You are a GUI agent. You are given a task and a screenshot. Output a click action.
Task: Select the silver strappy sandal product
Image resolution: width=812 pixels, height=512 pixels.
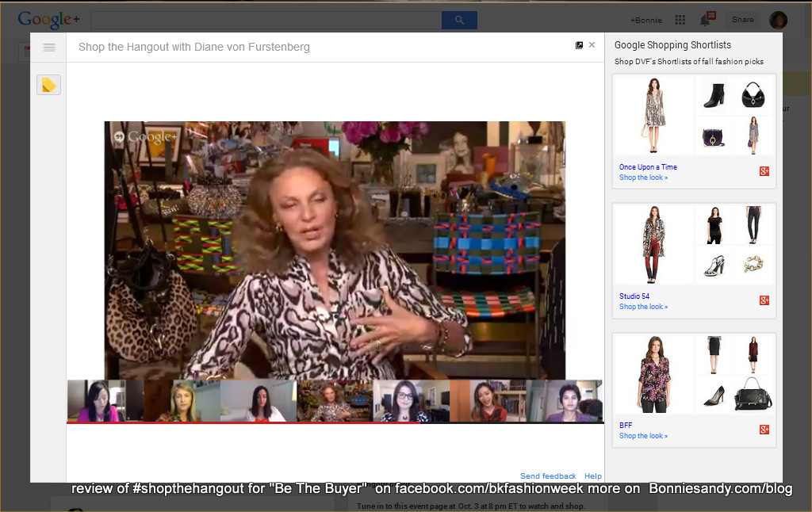click(x=714, y=266)
